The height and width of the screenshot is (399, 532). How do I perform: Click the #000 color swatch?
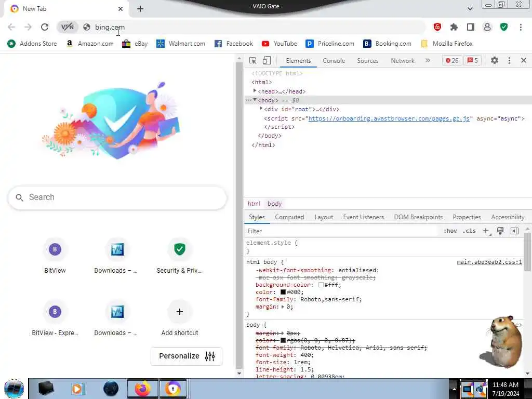click(x=283, y=292)
